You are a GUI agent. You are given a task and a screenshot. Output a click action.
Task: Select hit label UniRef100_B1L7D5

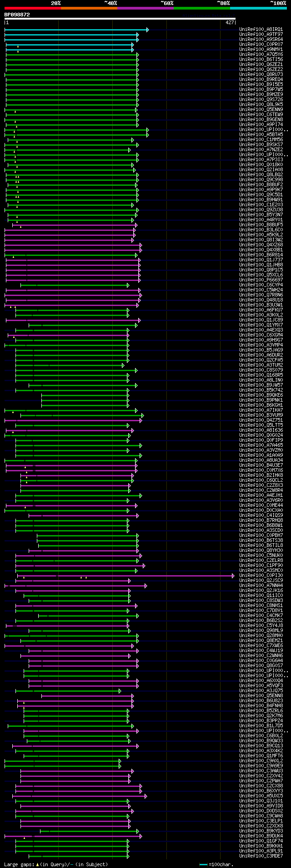tap(261, 726)
